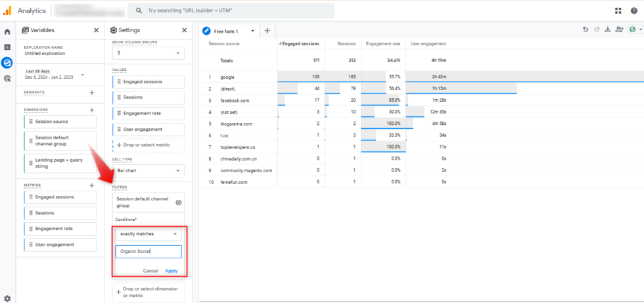
Task: Open the exactly matches condition dropdown
Action: 149,233
